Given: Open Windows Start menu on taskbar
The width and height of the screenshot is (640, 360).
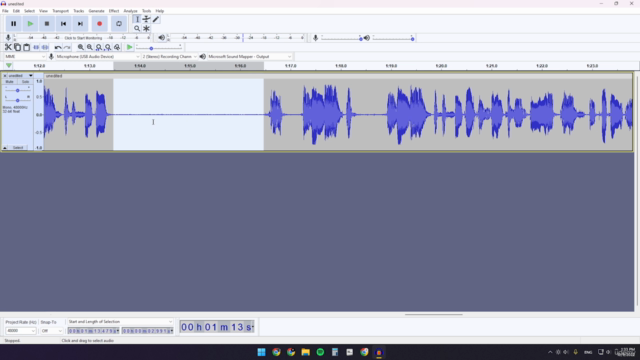Looking at the screenshot, I should (x=261, y=352).
